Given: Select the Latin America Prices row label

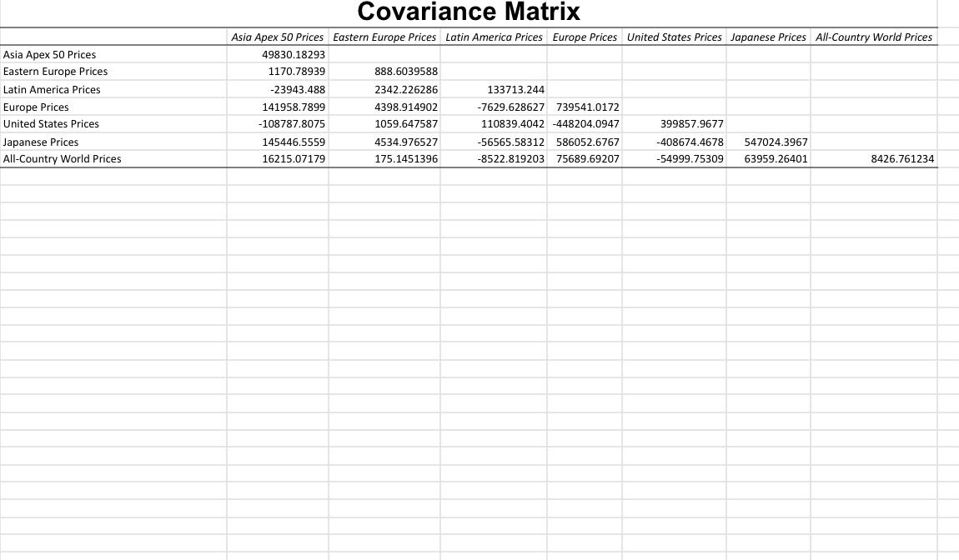Looking at the screenshot, I should click(x=52, y=89).
